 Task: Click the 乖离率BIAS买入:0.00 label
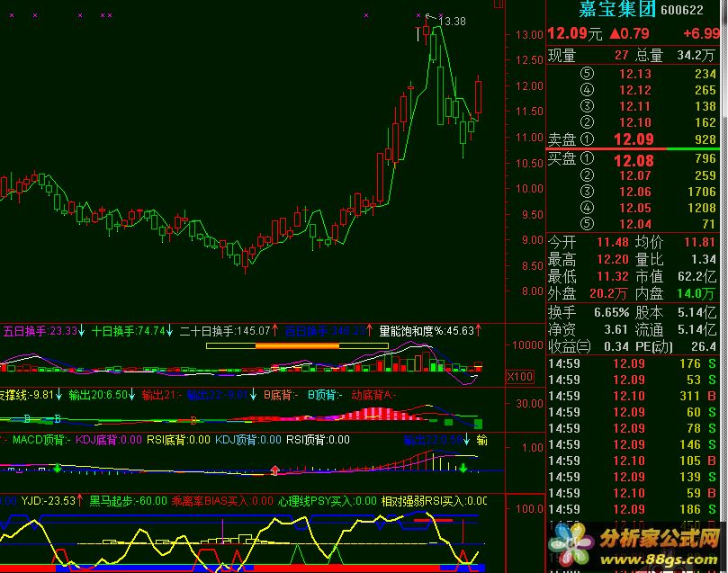click(222, 501)
